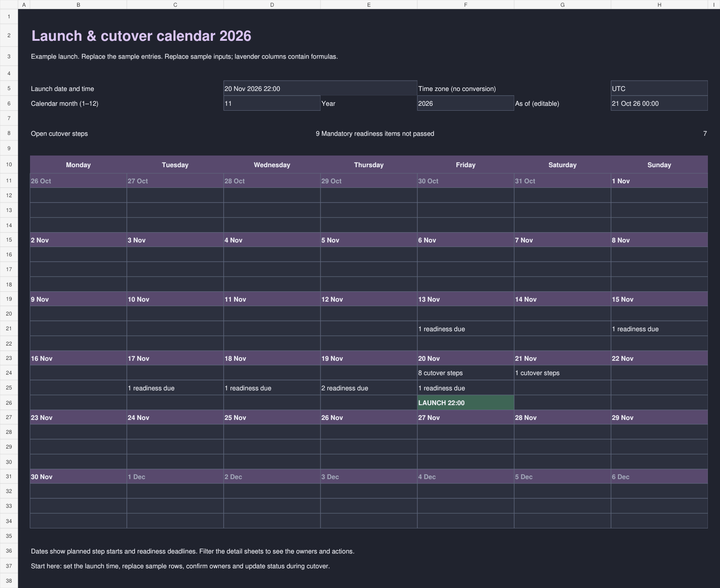Select '1 readiness due' under 17 Nov
Viewport: 720px width, 588px height.
tap(175, 388)
